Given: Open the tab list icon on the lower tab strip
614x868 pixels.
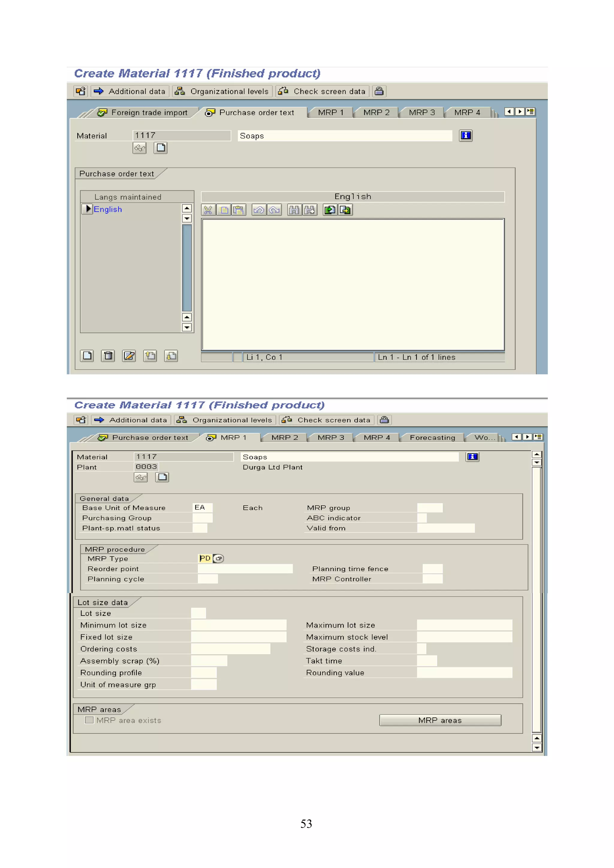Looking at the screenshot, I should tap(538, 437).
